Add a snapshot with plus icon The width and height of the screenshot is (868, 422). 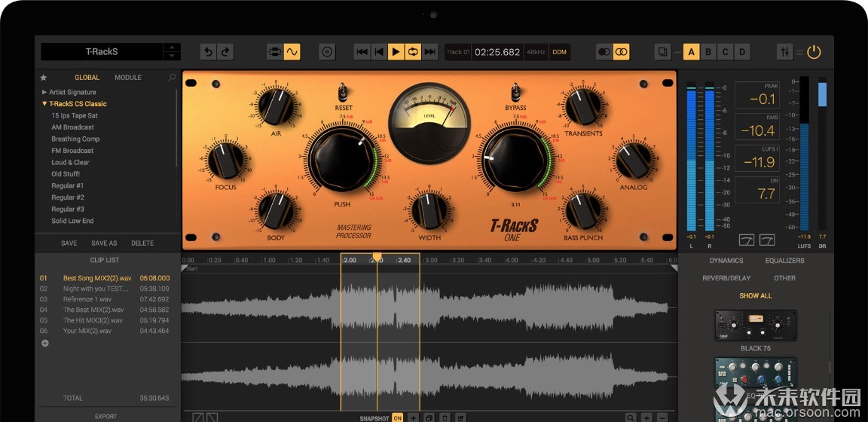[413, 418]
